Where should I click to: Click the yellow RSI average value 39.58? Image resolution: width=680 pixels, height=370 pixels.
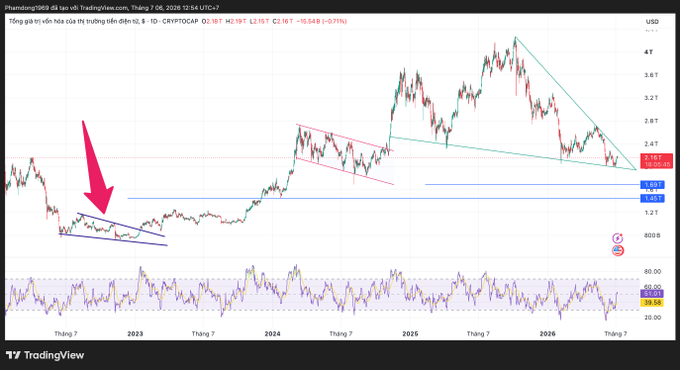point(652,302)
